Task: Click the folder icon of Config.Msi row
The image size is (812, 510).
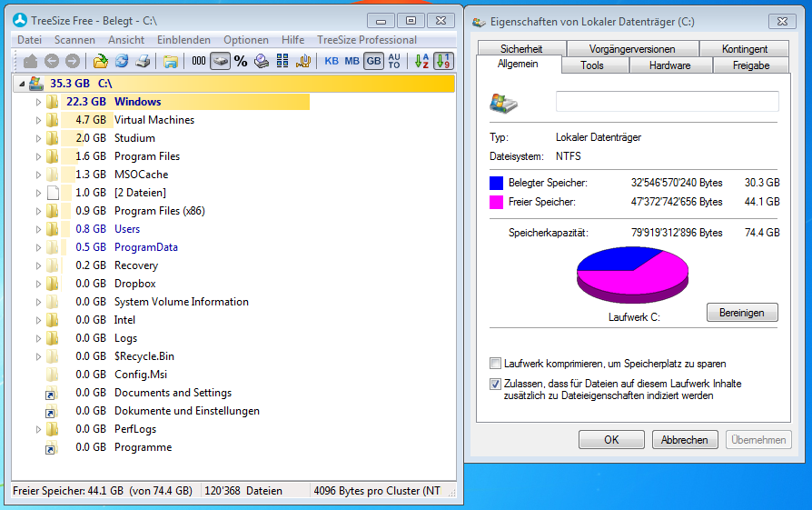Action: coord(53,375)
